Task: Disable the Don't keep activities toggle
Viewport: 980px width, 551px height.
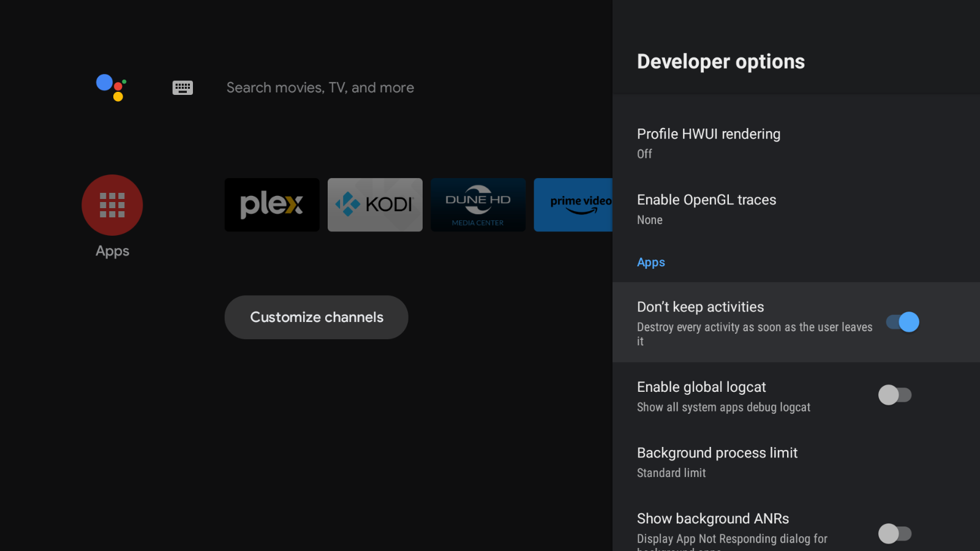Action: 903,322
